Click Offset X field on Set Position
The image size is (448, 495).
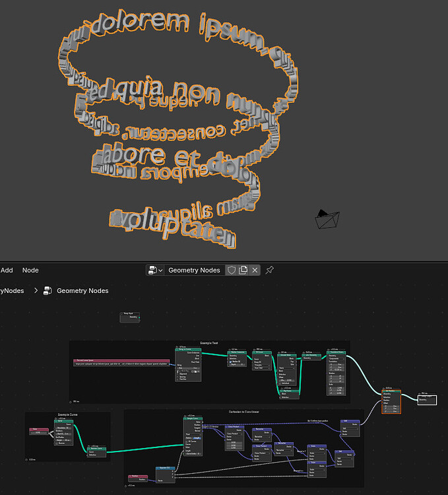point(391,406)
